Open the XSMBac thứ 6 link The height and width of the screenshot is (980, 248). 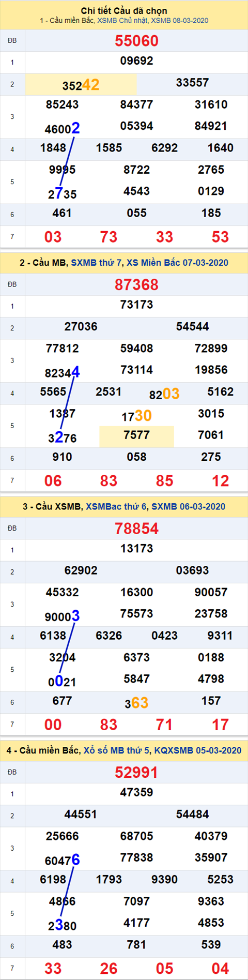[116, 507]
